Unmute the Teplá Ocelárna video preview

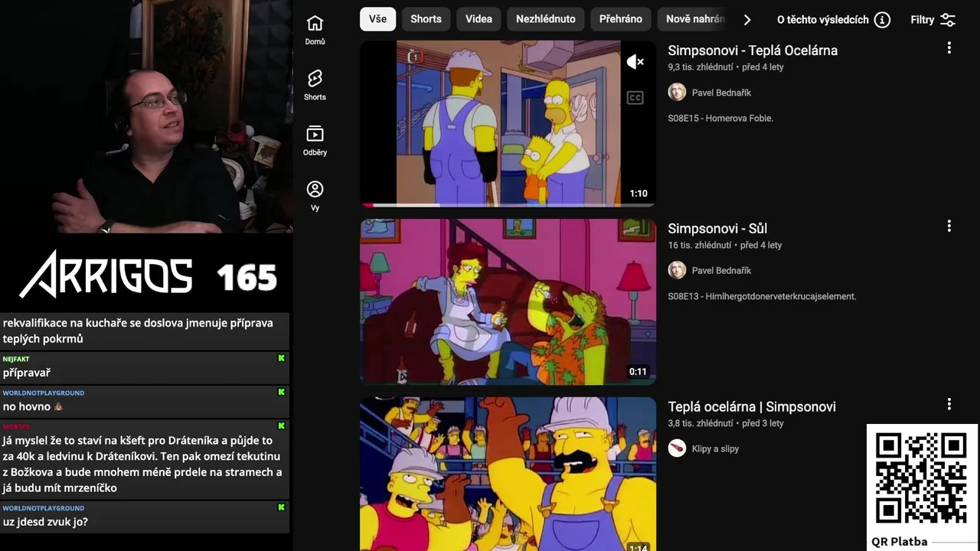click(x=635, y=62)
